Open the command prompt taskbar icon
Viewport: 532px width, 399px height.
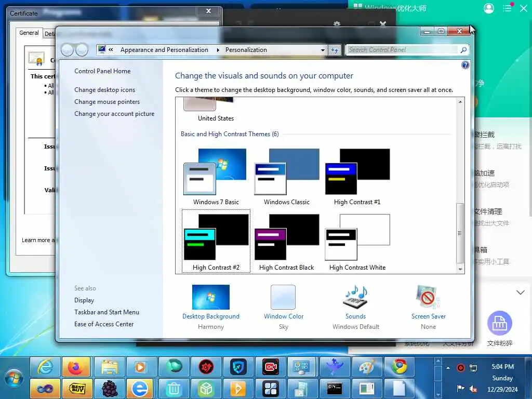coord(335,389)
